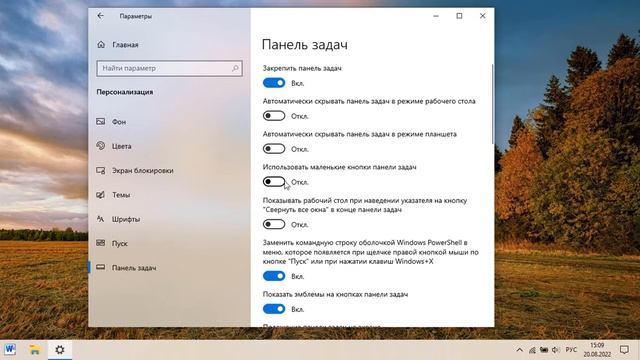This screenshot has height=360, width=640.
Task: Enable auto-hide taskbar in tablet mode
Action: point(274,149)
